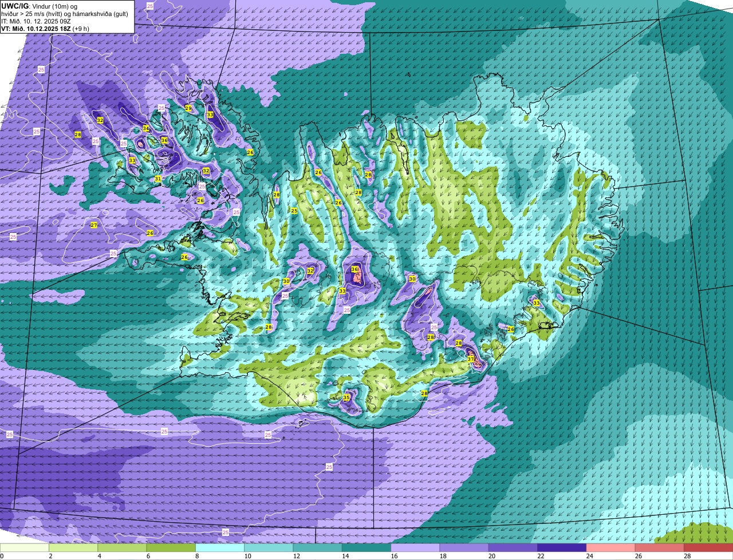Select the 2–4 m/s light green legend swatch
Screen dimensions: 733x560
tap(73, 547)
